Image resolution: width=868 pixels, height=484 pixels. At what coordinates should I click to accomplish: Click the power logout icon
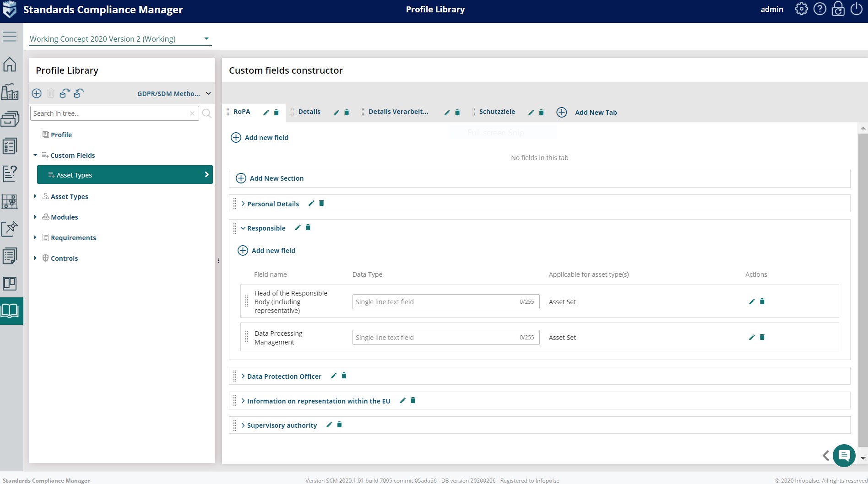[x=857, y=9]
